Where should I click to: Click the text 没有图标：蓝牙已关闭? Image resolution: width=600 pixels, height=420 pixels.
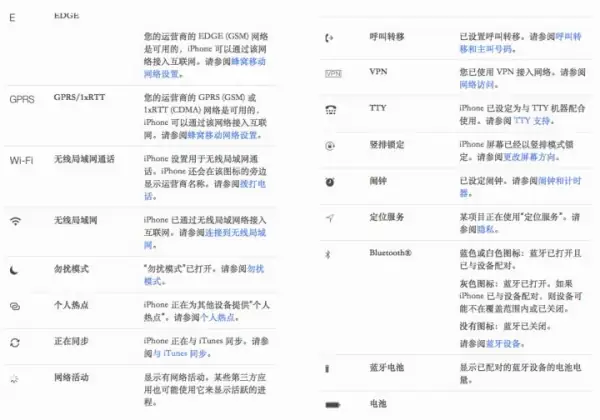pos(505,326)
